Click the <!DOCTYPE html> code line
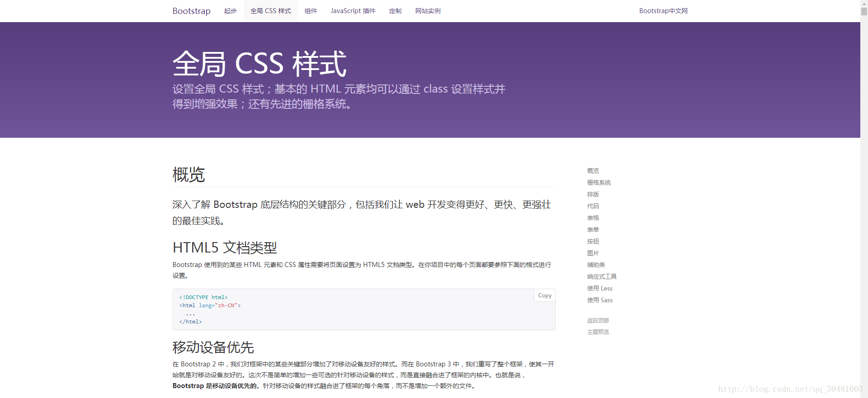This screenshot has height=398, width=868. point(203,297)
